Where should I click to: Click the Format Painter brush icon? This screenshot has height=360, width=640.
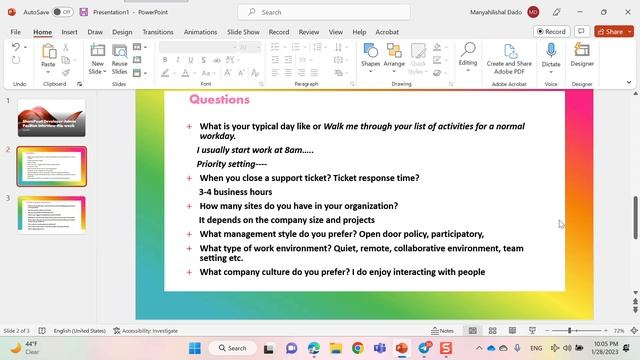pyautogui.click(x=65, y=73)
